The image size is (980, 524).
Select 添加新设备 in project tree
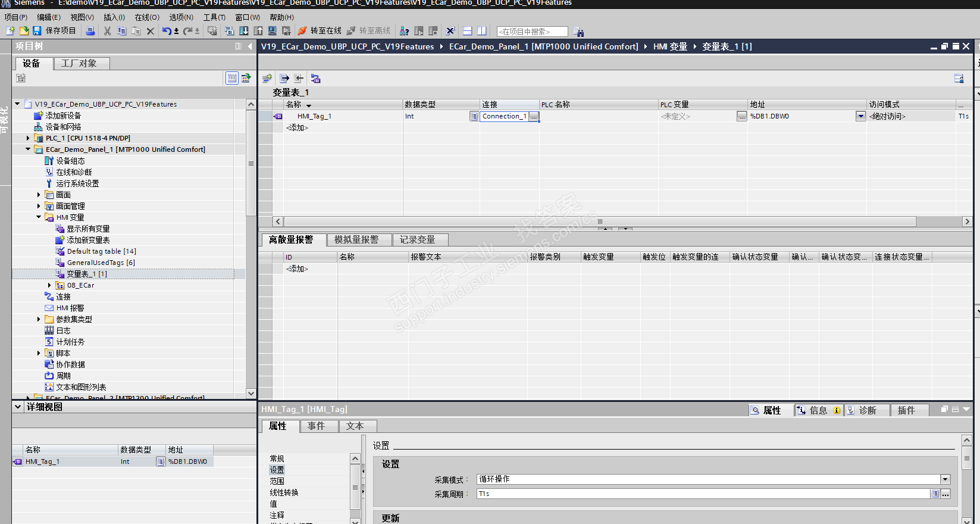click(x=63, y=116)
